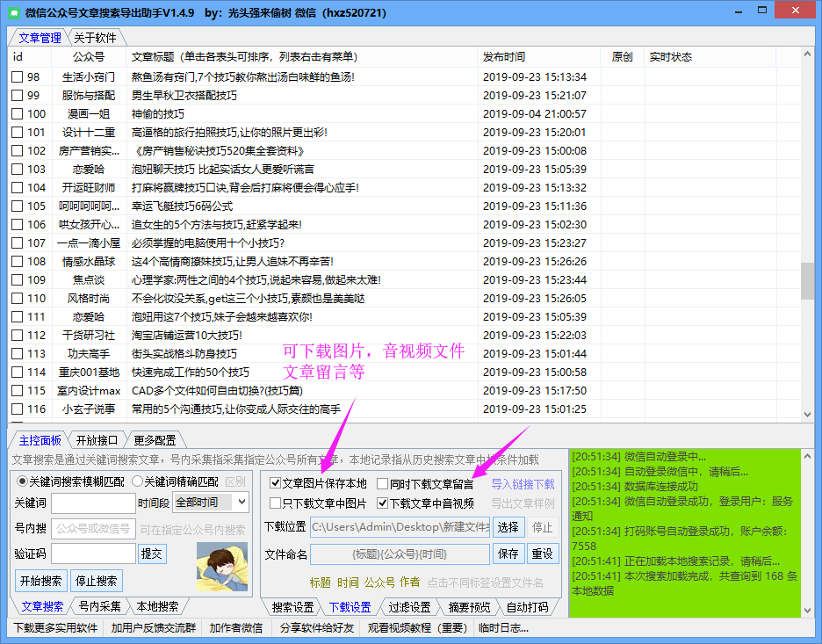Open "观看视频教程（重要）" from the bottom bar
Image resolution: width=822 pixels, height=644 pixels.
coord(417,628)
